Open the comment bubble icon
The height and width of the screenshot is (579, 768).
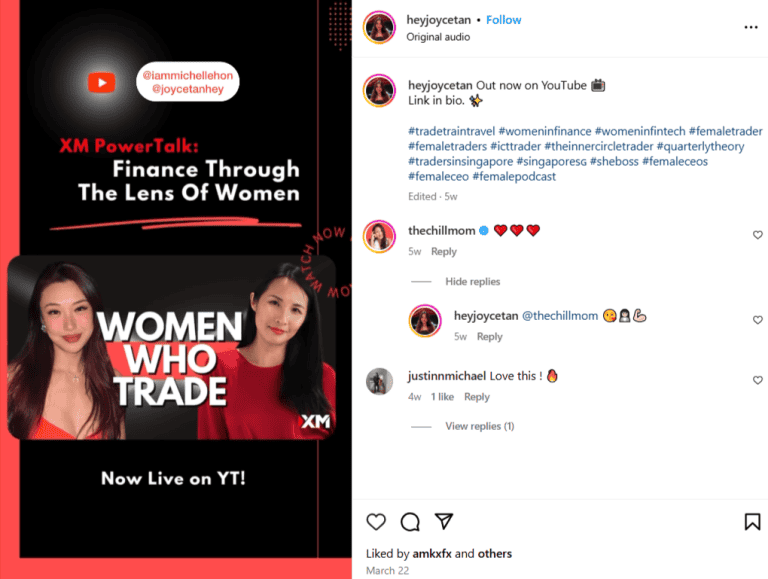pyautogui.click(x=410, y=522)
